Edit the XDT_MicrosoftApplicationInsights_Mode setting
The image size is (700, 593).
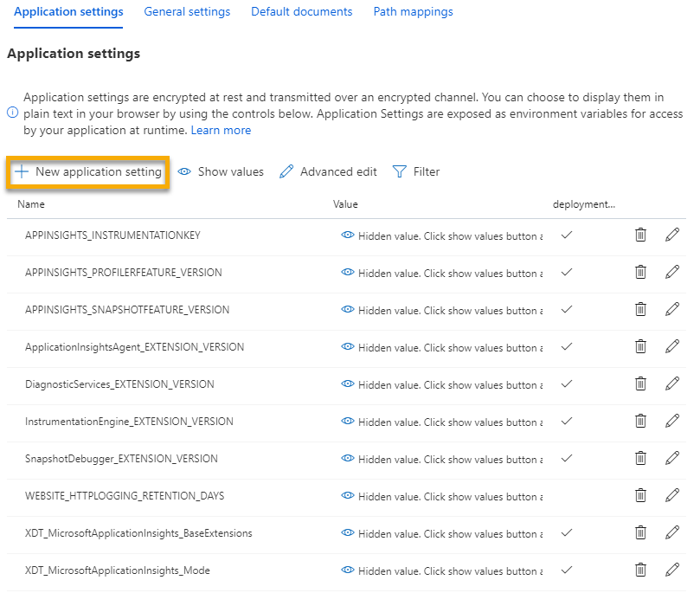pyautogui.click(x=672, y=570)
